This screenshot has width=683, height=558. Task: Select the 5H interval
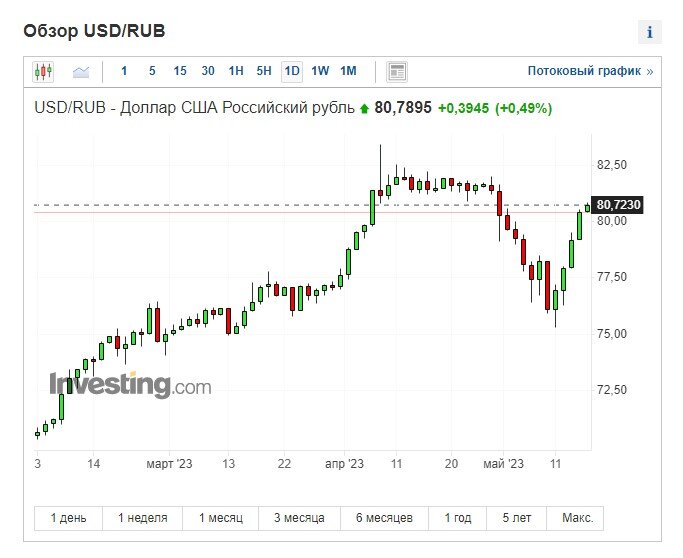[x=264, y=71]
